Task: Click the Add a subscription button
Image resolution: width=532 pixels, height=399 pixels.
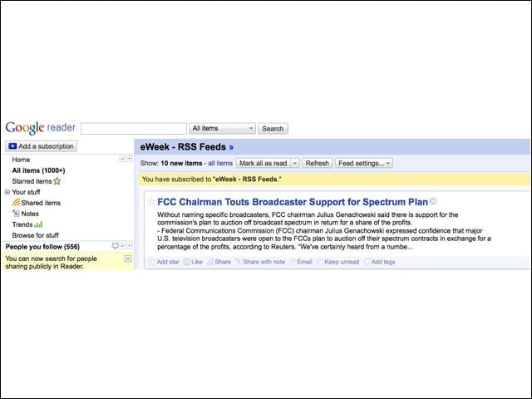Action: [x=41, y=146]
